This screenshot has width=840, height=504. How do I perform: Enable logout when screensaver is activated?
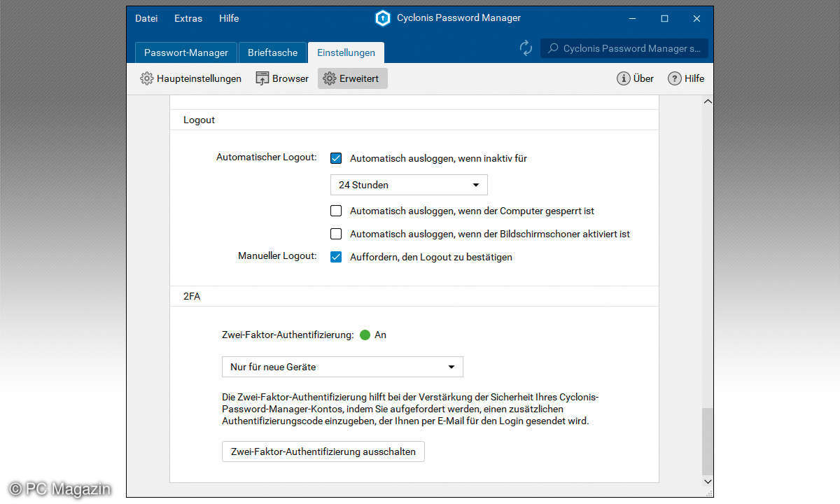pyautogui.click(x=336, y=234)
